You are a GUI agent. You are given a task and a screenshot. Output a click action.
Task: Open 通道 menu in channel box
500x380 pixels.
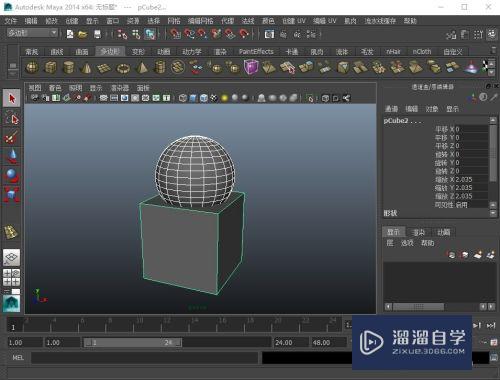click(391, 109)
